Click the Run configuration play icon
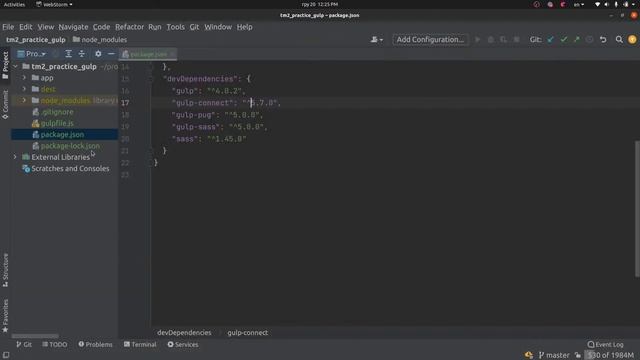 click(x=478, y=40)
